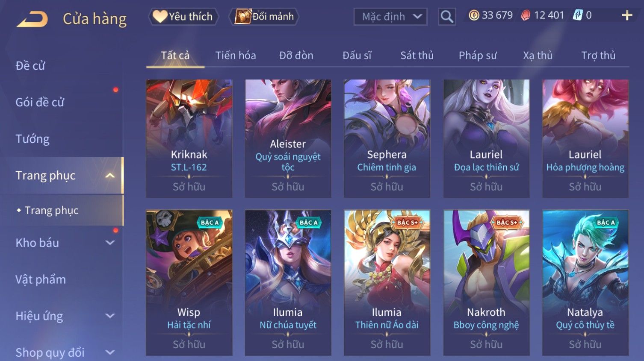644x361 pixels.
Task: Select Kriknak ST.L-162 skin card
Action: pos(189,138)
